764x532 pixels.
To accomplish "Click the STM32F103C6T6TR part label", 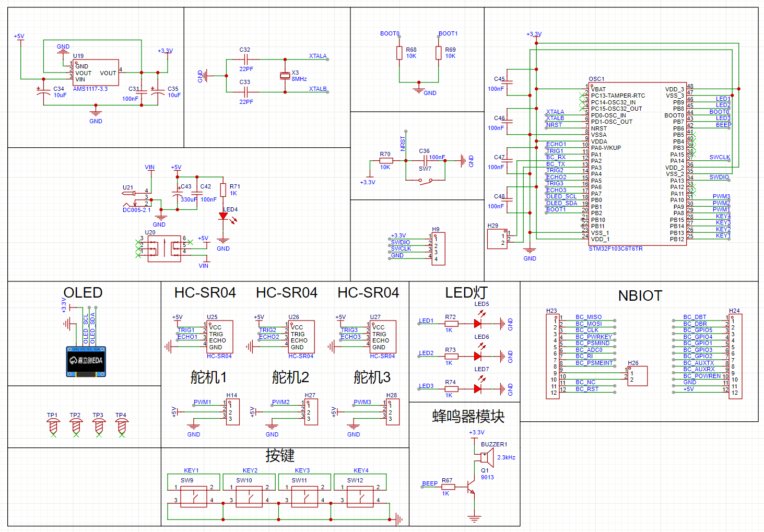I will click(x=616, y=249).
